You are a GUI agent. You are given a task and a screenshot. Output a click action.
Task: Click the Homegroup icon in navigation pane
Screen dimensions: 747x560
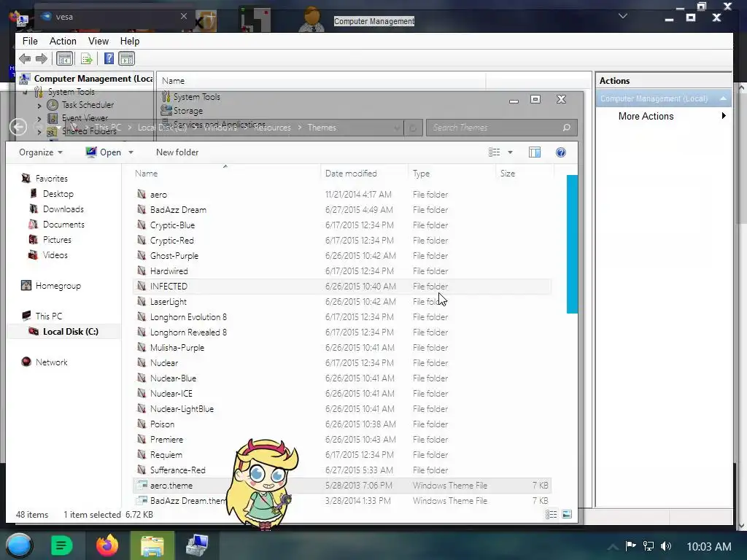click(x=26, y=285)
